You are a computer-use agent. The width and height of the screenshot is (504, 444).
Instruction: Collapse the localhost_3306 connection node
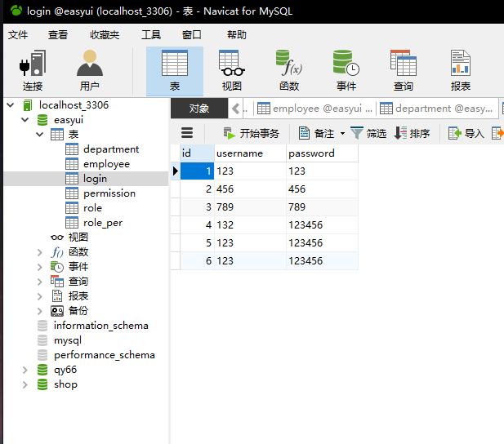click(11, 105)
